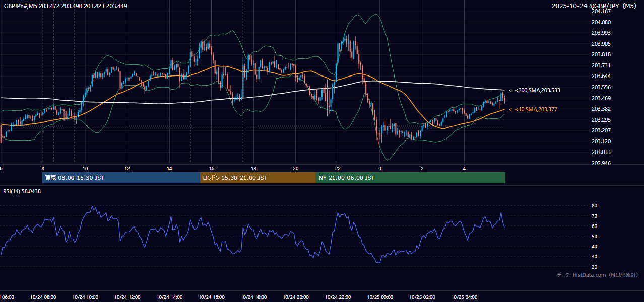Click price axis value 203.556
The height and width of the screenshot is (302, 644).
pos(601,87)
